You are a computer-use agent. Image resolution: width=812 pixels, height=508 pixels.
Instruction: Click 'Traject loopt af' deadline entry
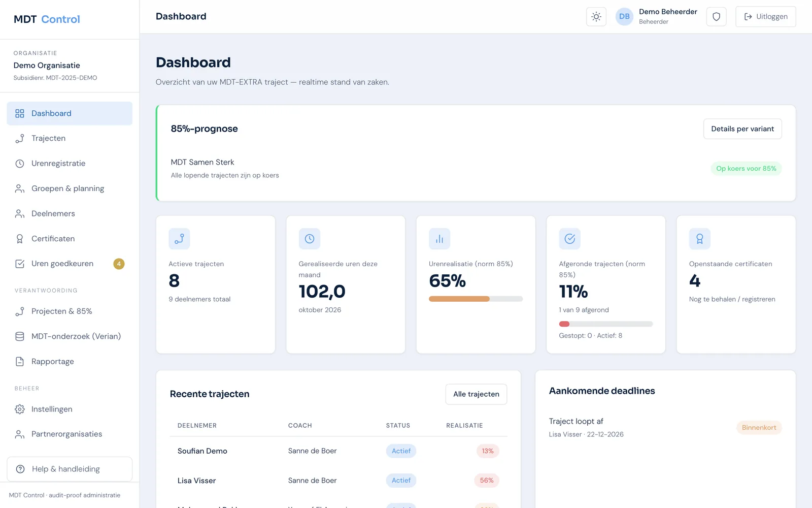[x=576, y=422]
